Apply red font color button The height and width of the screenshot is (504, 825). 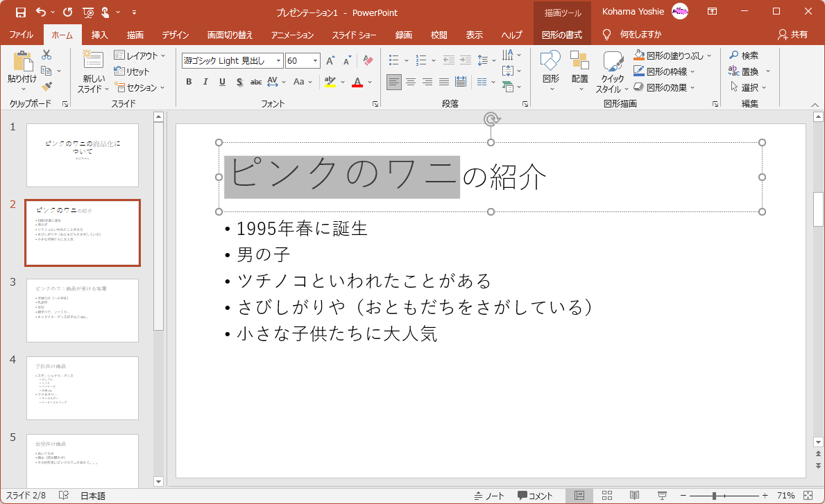(358, 82)
